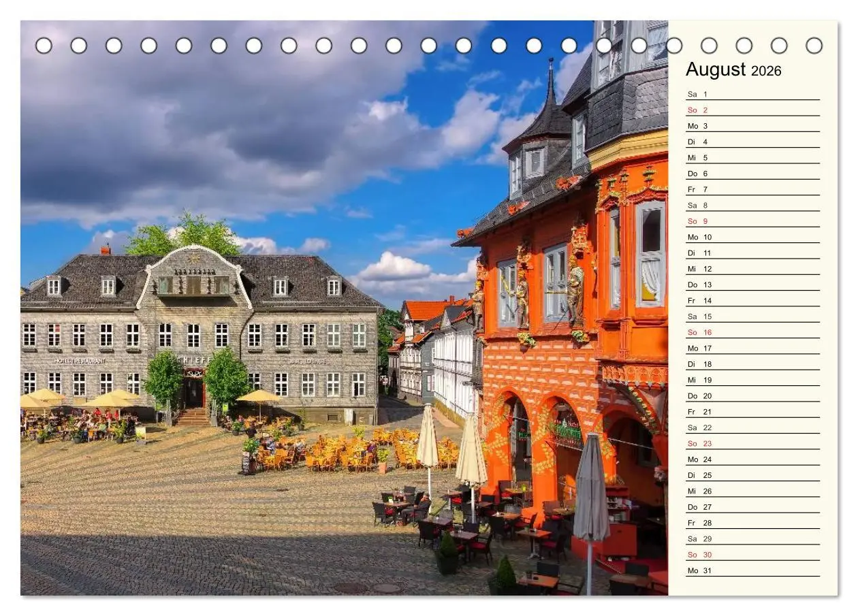This screenshot has width=858, height=616.
Task: Select the date row "Mo 3"
Action: coord(752,125)
